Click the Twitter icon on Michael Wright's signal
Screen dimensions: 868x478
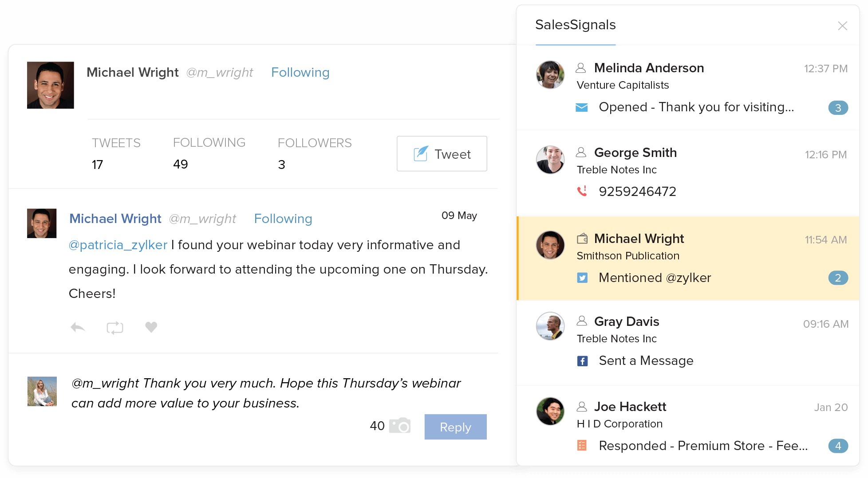583,278
